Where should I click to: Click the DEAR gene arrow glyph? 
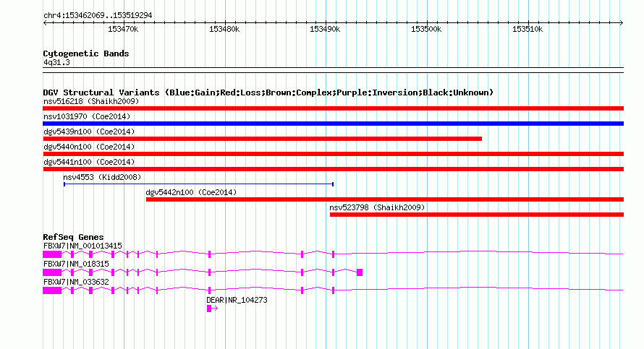212,309
